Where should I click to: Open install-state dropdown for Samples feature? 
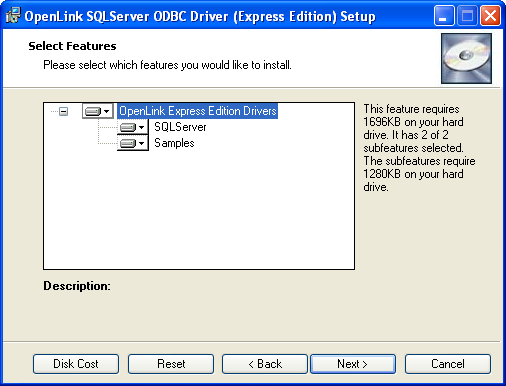(132, 143)
